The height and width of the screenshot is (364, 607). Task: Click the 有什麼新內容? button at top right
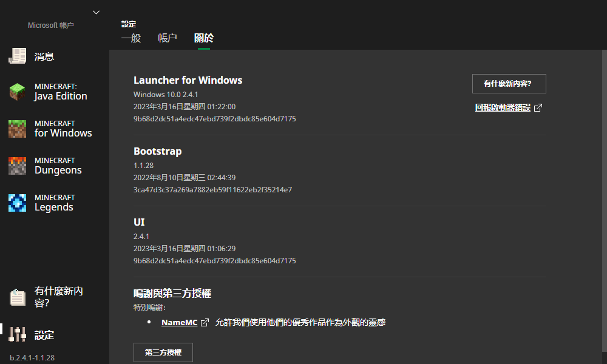[x=509, y=84]
